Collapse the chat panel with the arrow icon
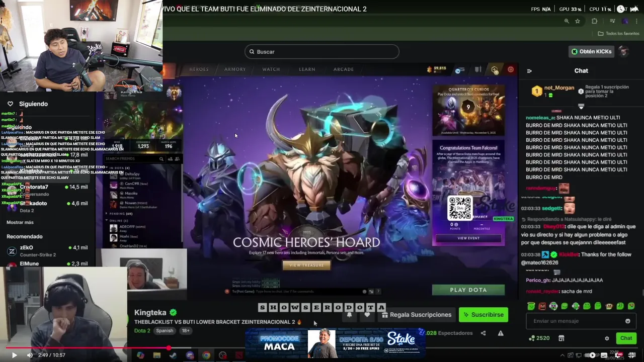Image resolution: width=644 pixels, height=362 pixels. 529,71
